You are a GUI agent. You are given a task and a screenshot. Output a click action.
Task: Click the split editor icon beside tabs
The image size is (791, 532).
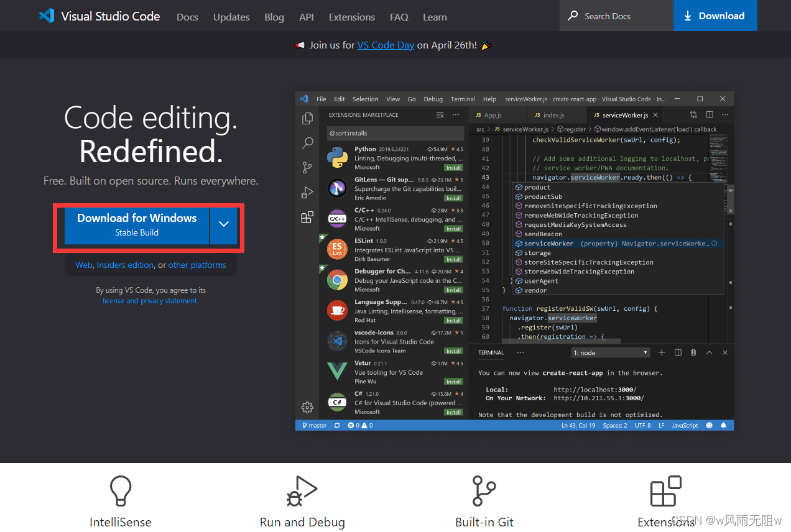click(x=710, y=115)
